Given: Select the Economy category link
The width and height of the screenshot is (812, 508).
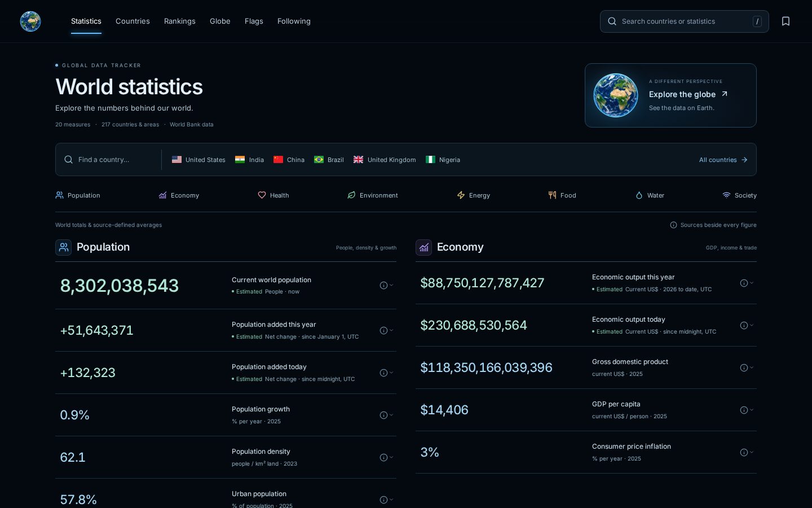Looking at the screenshot, I should pyautogui.click(x=179, y=195).
